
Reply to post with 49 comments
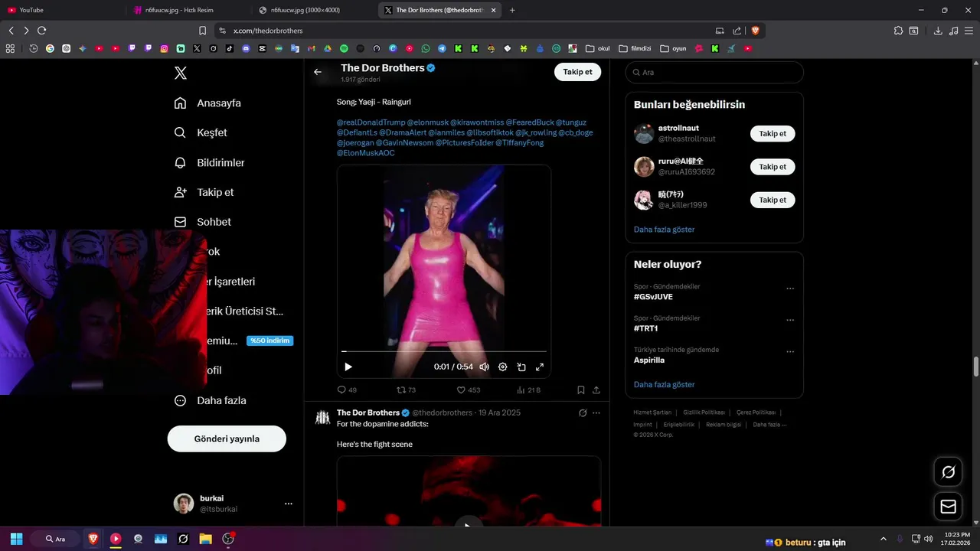(x=347, y=390)
